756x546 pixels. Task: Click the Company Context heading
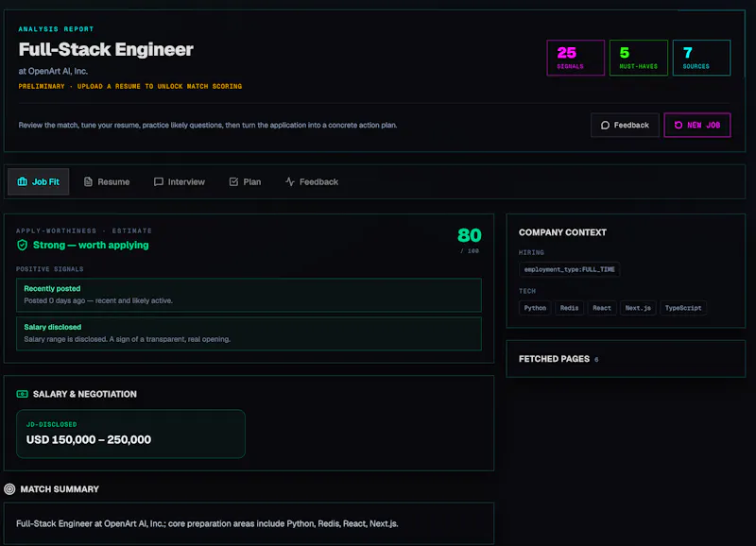pos(562,232)
